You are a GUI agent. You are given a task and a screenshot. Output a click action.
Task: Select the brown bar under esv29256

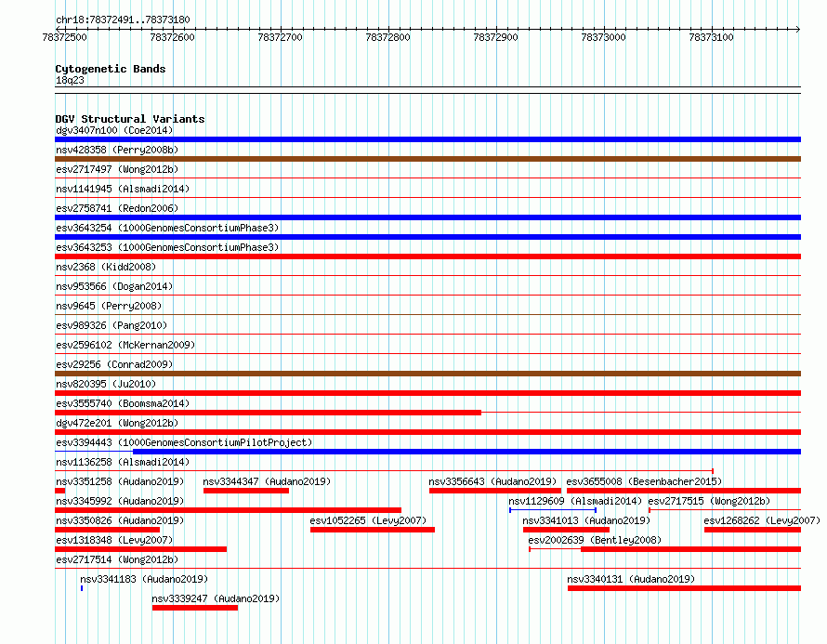click(427, 374)
